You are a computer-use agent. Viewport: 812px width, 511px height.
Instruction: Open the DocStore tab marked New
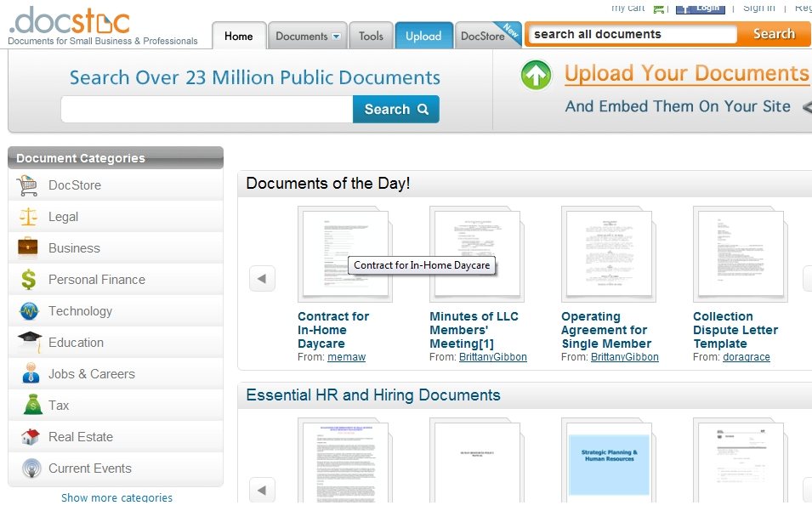[x=488, y=37]
